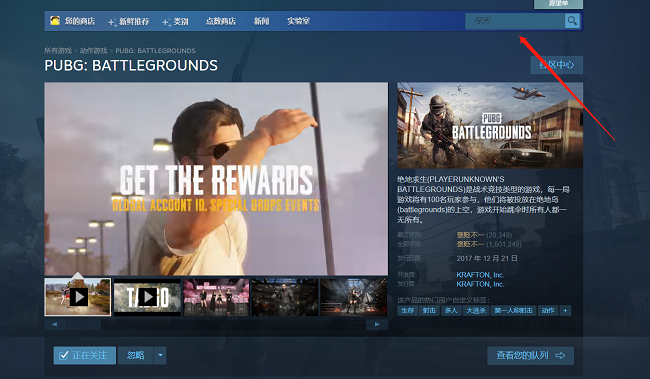
Task: Select the 动作 tag
Action: click(548, 310)
